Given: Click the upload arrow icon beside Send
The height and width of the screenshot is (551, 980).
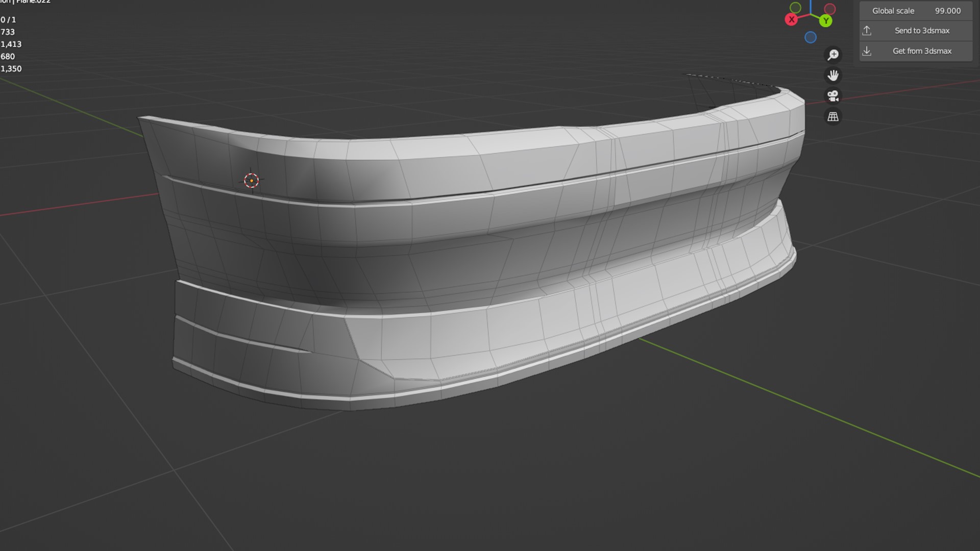Looking at the screenshot, I should (867, 31).
